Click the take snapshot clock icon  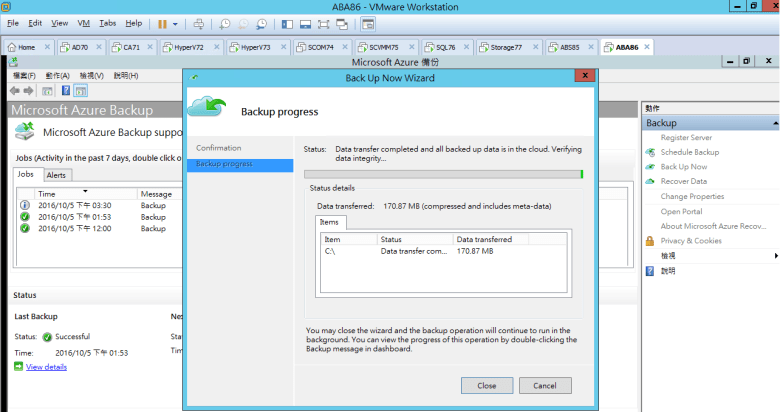tap(225, 23)
